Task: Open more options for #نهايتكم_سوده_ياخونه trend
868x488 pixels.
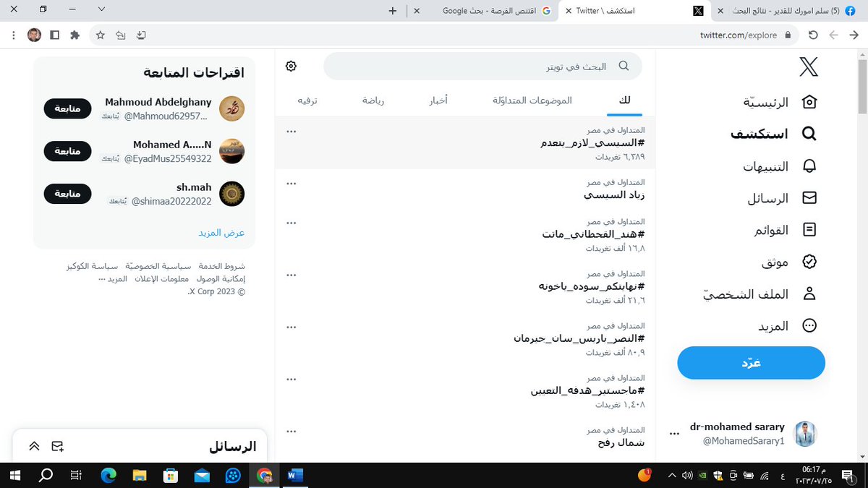Action: (x=292, y=275)
